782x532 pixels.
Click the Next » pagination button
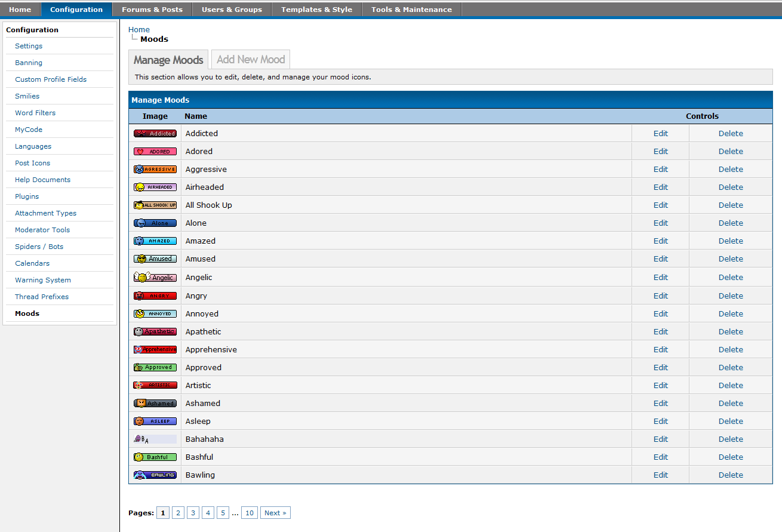pos(275,513)
